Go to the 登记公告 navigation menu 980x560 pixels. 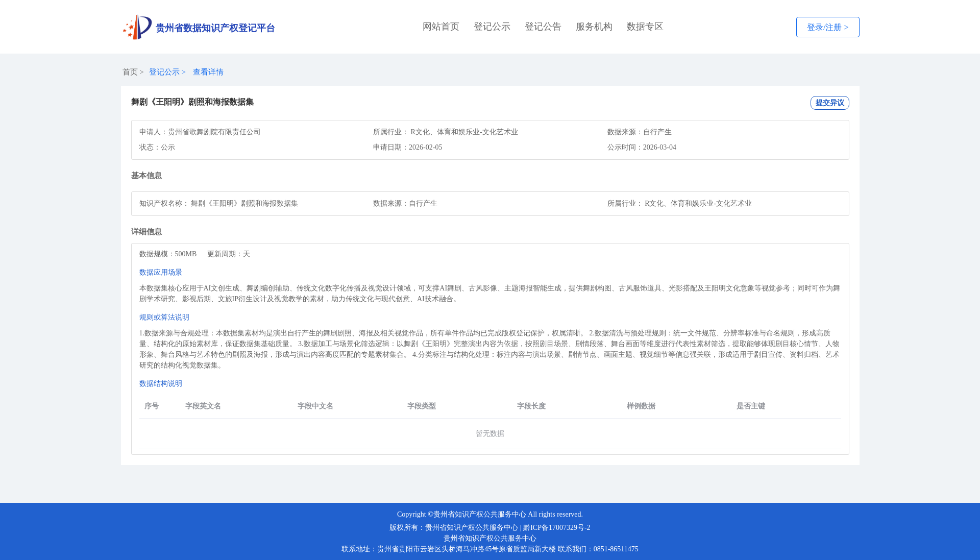(x=543, y=27)
